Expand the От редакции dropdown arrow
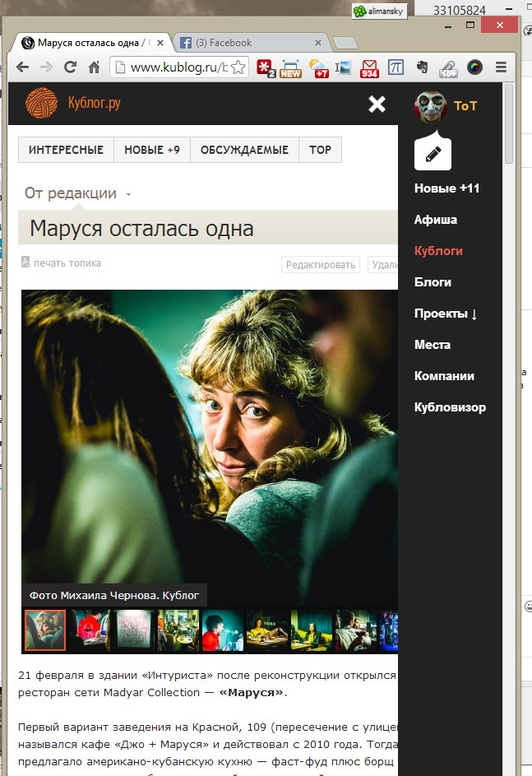Viewport: 532px width, 776px height. pyautogui.click(x=128, y=194)
